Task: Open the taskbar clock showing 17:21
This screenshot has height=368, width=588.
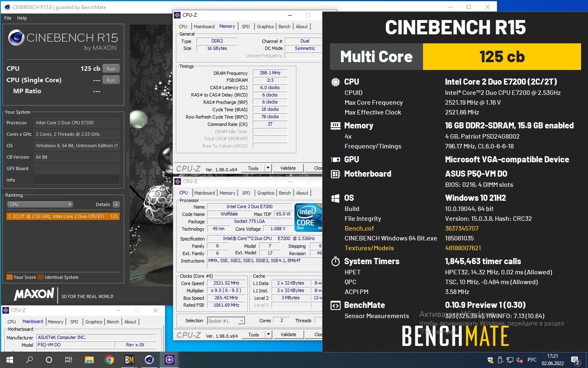Action: click(x=552, y=360)
